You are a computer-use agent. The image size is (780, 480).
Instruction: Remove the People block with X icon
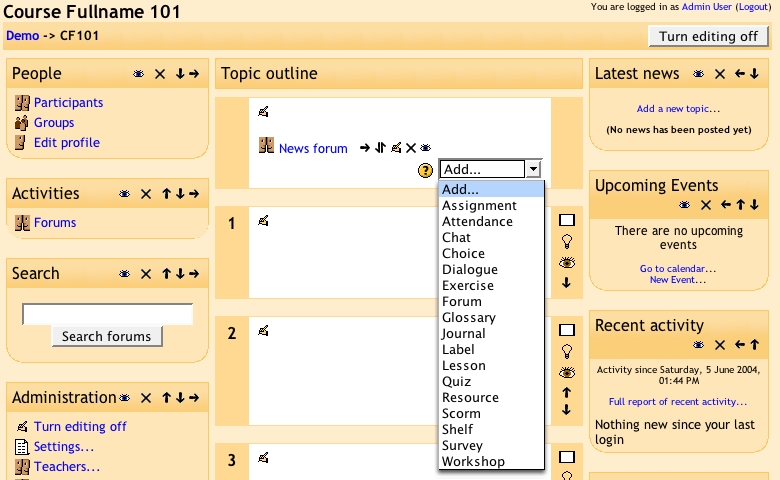tap(160, 74)
